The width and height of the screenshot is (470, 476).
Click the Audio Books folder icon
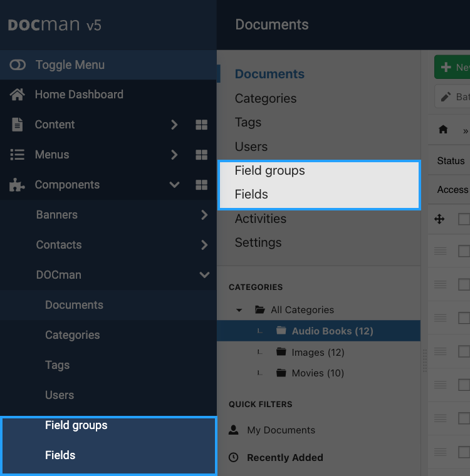tap(281, 330)
